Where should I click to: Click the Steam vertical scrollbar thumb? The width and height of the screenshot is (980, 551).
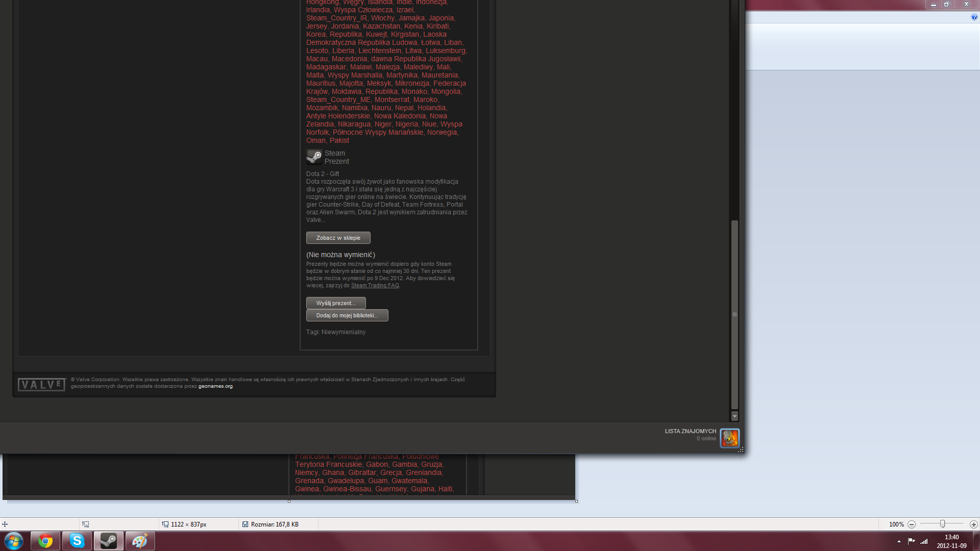point(734,315)
